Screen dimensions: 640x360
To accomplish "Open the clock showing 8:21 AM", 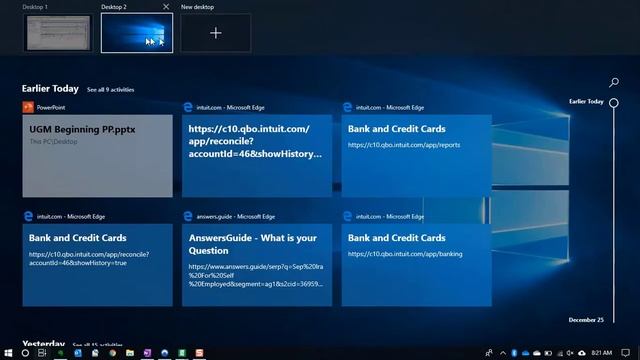I will 602,353.
